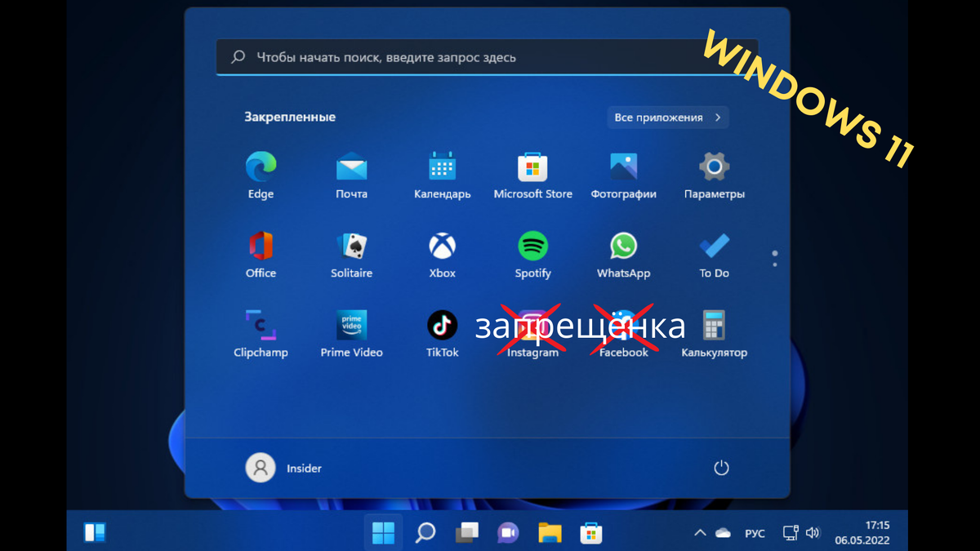The width and height of the screenshot is (980, 551).
Task: Start the Solitaire game
Action: (351, 255)
